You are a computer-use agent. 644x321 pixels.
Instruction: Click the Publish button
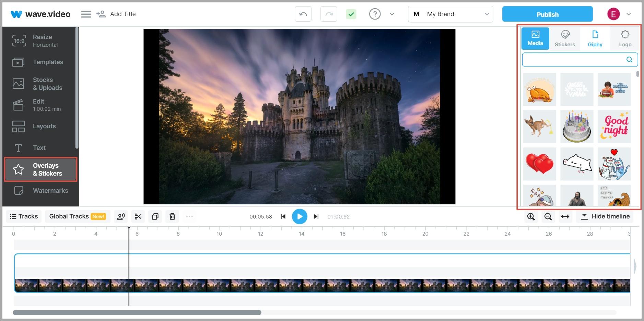click(547, 14)
